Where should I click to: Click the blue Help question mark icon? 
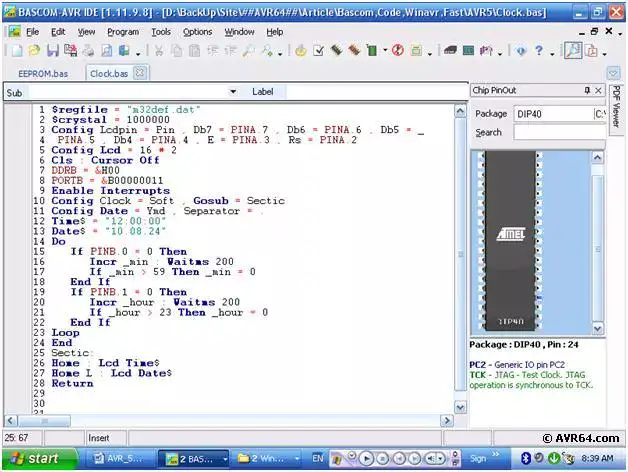pyautogui.click(x=540, y=51)
